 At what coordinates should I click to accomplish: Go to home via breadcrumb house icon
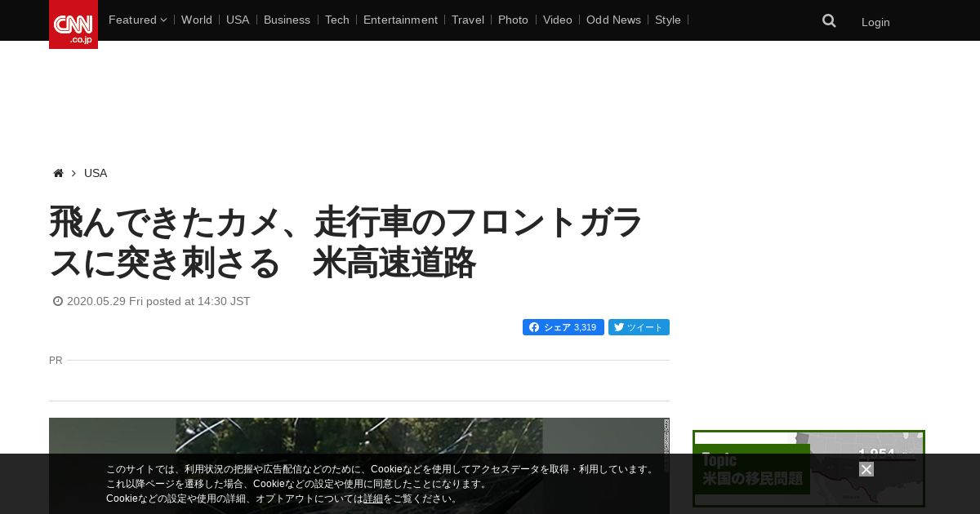58,173
